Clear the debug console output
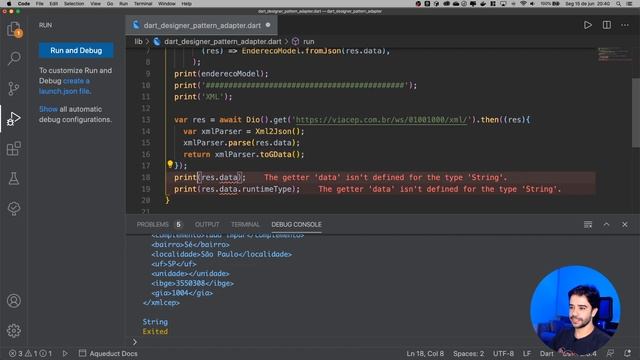This screenshot has height=360, width=640. 588,224
